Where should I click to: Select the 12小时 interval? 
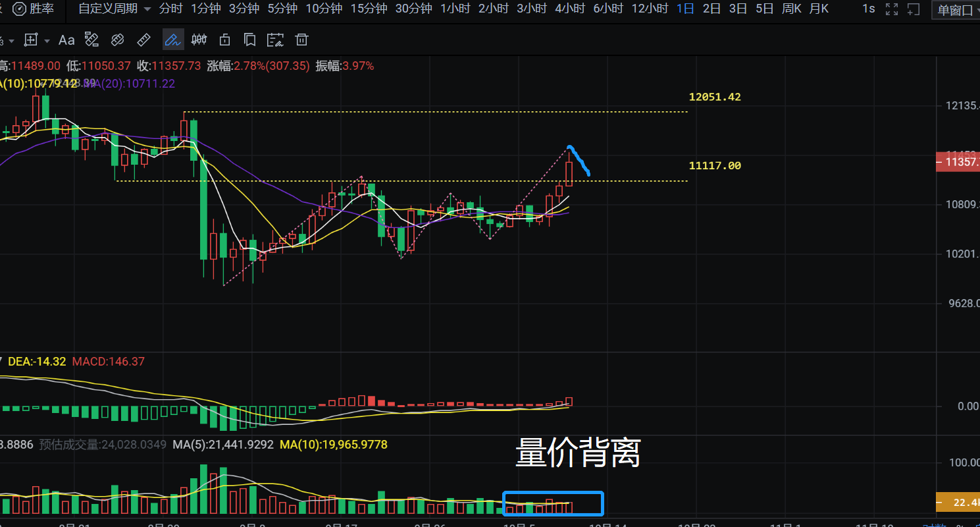(650, 9)
